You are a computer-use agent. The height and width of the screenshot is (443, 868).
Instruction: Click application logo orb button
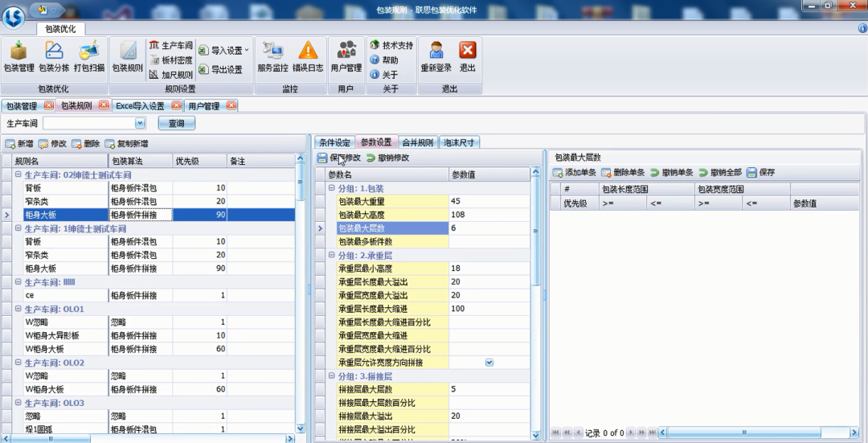coord(14,17)
